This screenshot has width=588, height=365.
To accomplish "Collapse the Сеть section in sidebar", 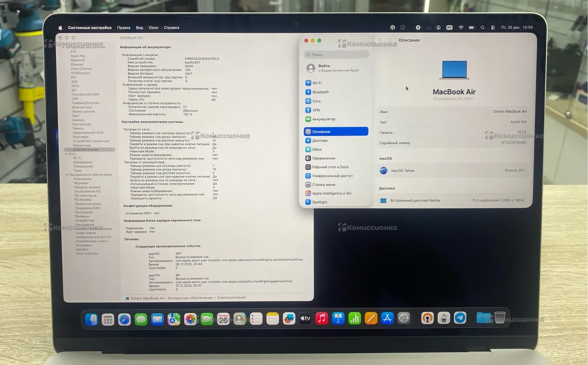I will pos(66,154).
